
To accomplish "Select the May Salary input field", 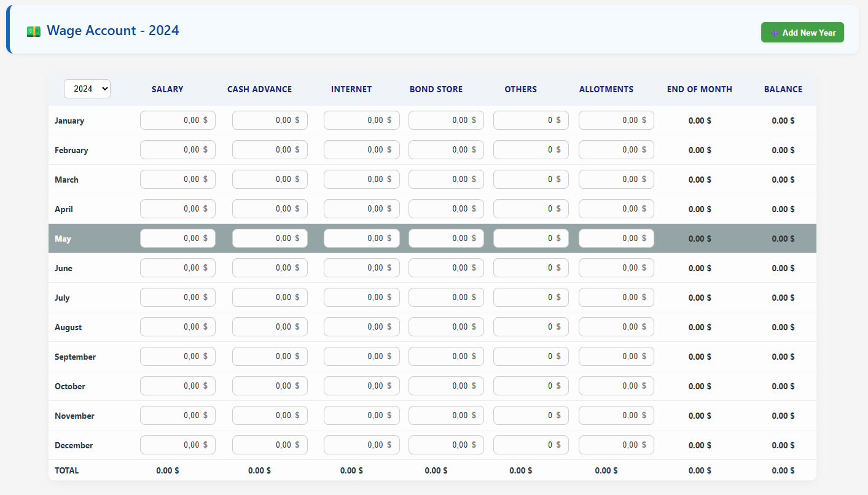I will tap(178, 239).
